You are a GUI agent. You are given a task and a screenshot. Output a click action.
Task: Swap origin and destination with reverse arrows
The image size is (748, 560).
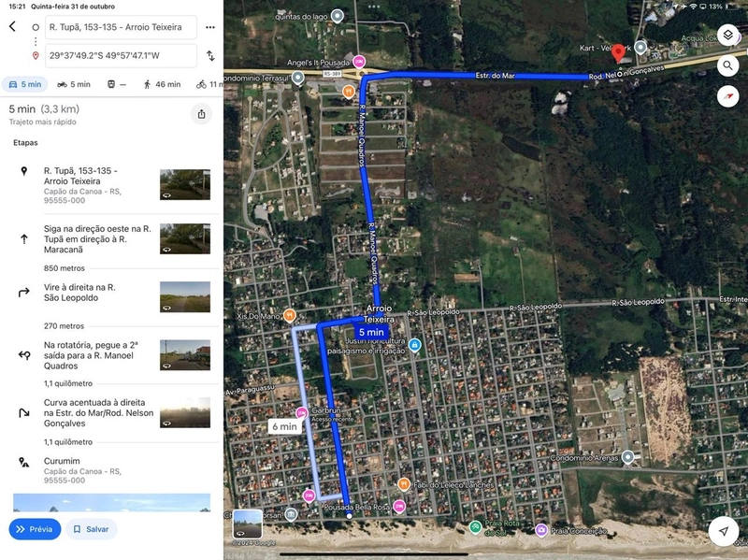pyautogui.click(x=210, y=56)
